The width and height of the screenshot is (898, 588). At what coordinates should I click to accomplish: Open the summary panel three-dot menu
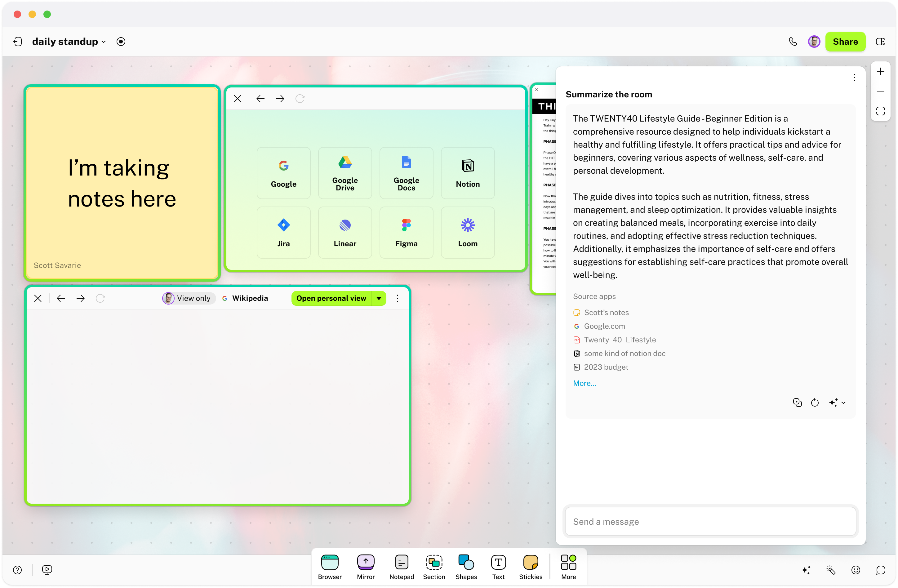pos(854,77)
